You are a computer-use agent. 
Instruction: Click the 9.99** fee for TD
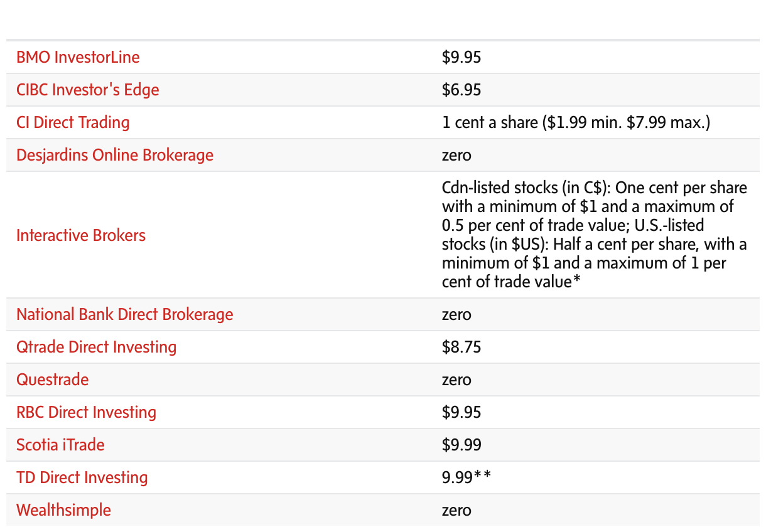pos(467,477)
